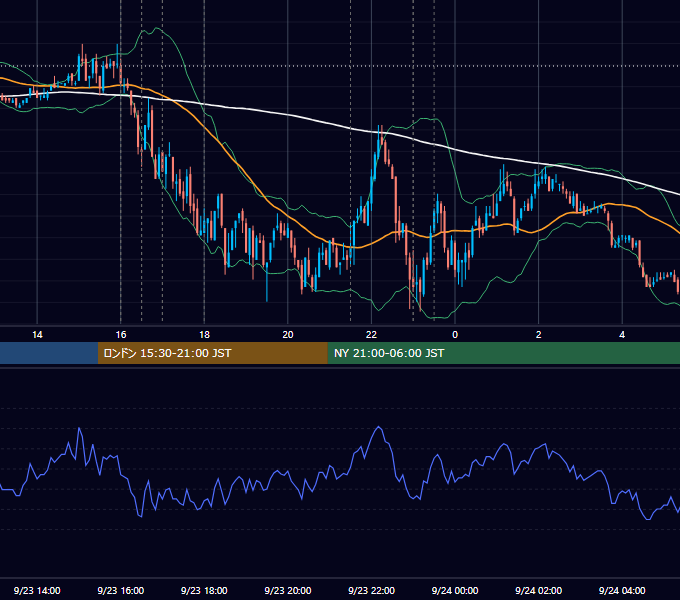680x600 pixels.
Task: Click hour label 2 on price chart axis
Action: (539, 335)
